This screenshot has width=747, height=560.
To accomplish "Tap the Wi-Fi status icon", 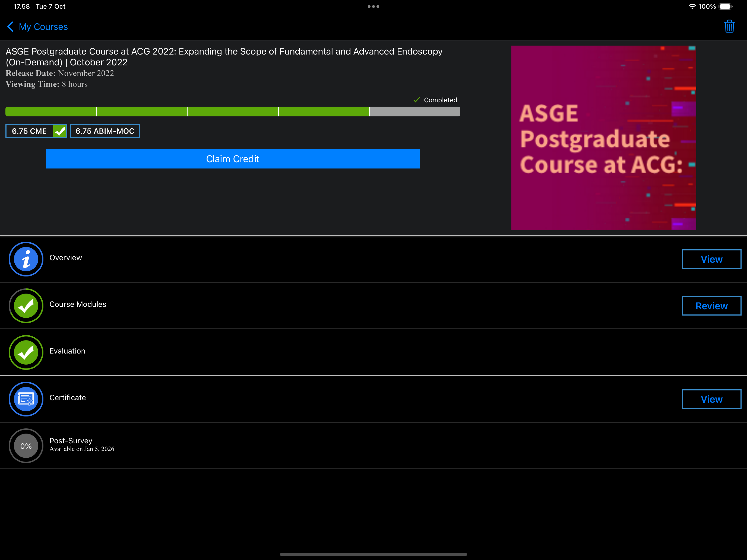I will 692,7.
